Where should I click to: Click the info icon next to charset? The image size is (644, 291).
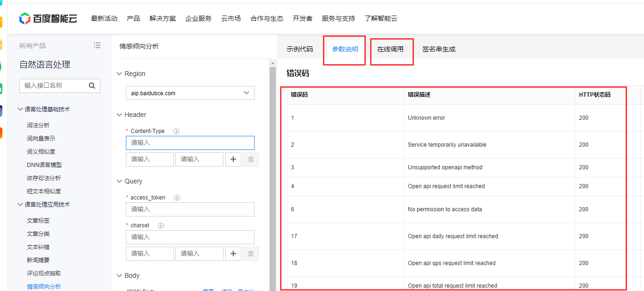161,225
